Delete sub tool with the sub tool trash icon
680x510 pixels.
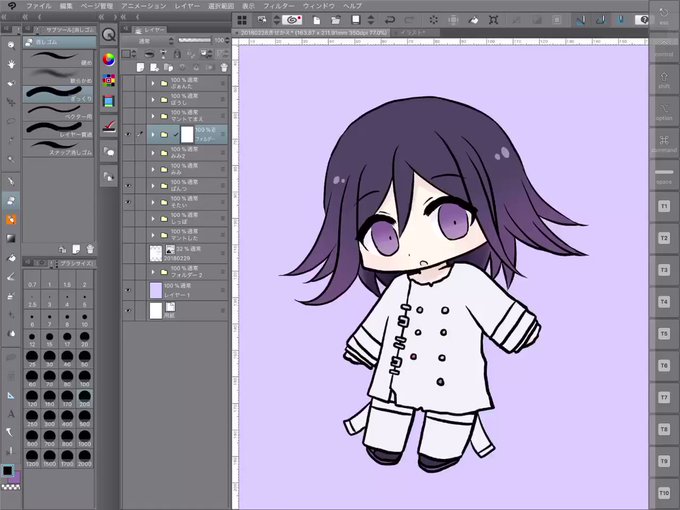pyautogui.click(x=90, y=249)
